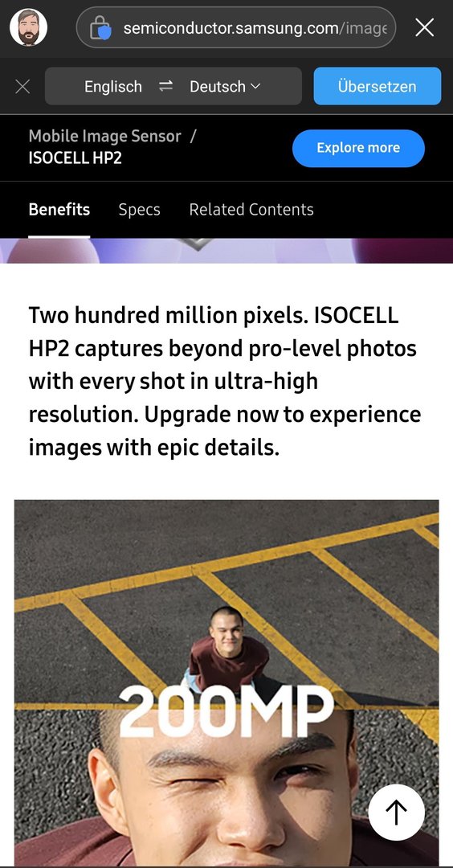Tap the ISOCELL HP2 breadcrumb title
This screenshot has height=868, width=453.
(75, 158)
